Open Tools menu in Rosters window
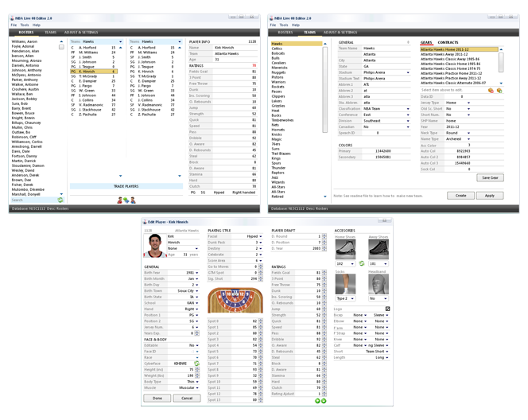This screenshot has width=528, height=420. [25, 25]
